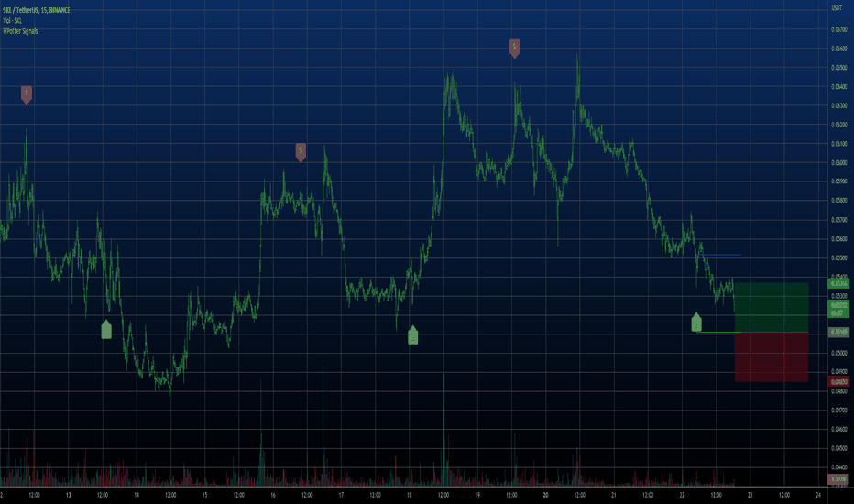Viewport: 854px width, 504px height.
Task: Select the green profit zone of long position
Action: click(772, 307)
